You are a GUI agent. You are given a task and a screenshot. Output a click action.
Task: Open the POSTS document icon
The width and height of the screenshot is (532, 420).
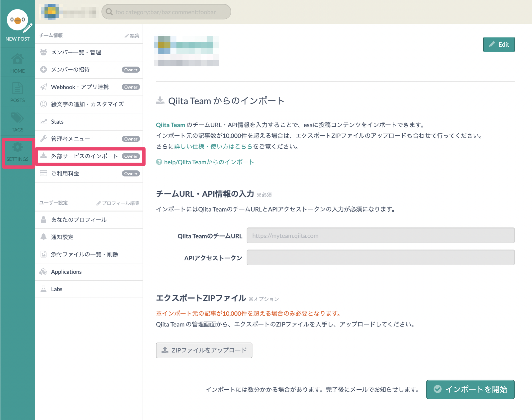click(17, 88)
